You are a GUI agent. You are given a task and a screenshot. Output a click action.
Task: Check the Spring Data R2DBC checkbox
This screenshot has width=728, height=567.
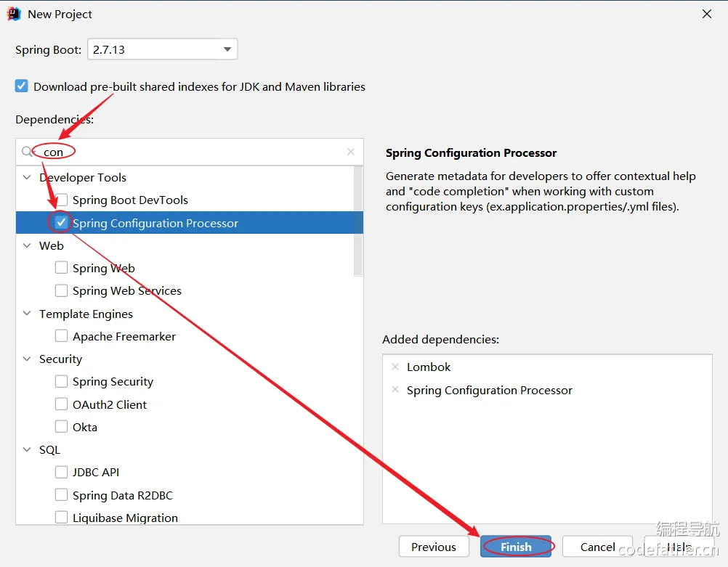61,494
